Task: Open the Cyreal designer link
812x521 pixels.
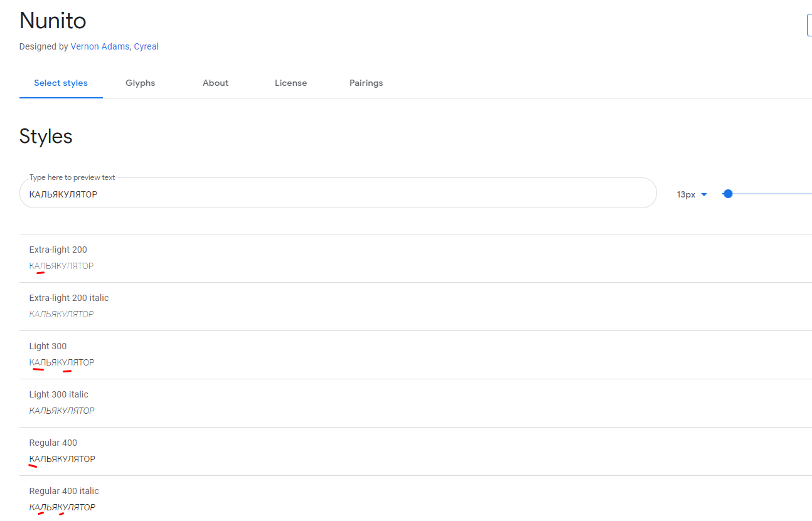Action: (146, 46)
